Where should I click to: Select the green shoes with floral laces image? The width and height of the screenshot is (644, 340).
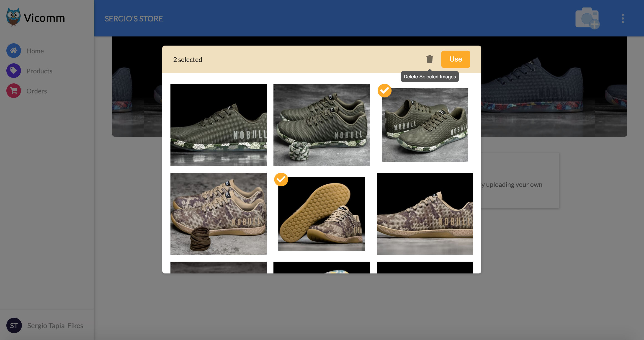pos(322,125)
